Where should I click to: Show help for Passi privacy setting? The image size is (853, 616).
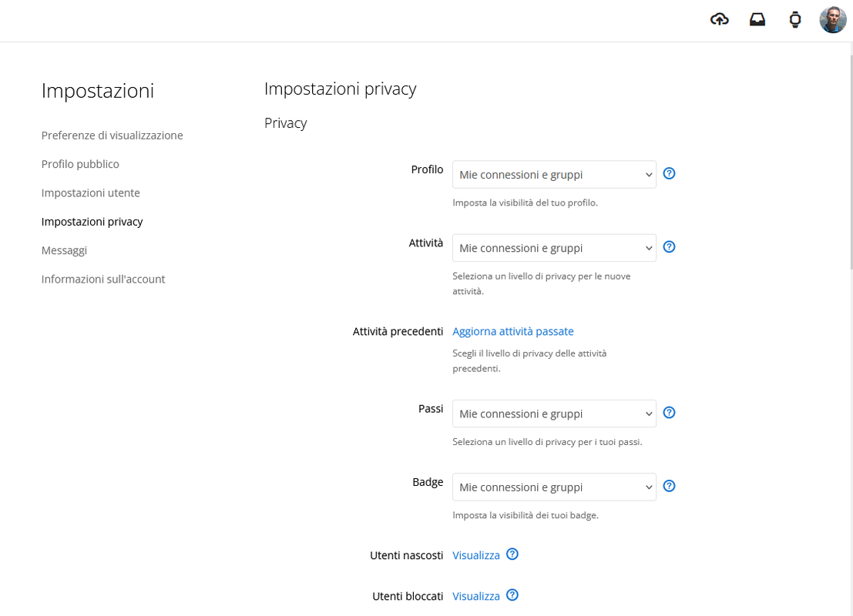[669, 413]
